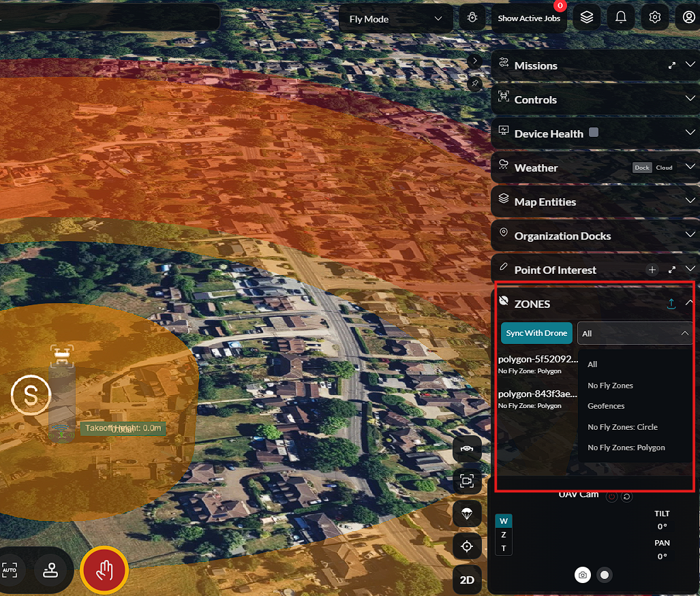Click the Takeoff Height 0.0m label
Screen dimensions: 700x596
[x=123, y=428]
